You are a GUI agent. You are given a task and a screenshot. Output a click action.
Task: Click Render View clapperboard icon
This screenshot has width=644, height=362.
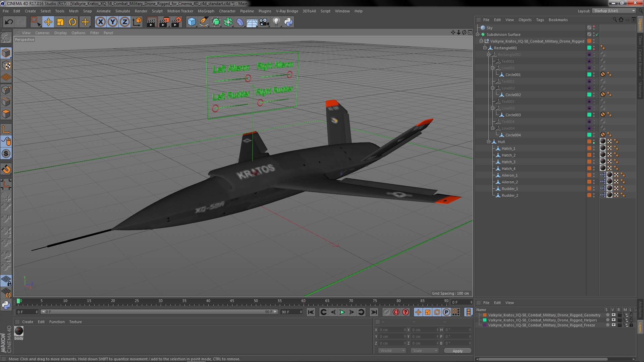(152, 22)
